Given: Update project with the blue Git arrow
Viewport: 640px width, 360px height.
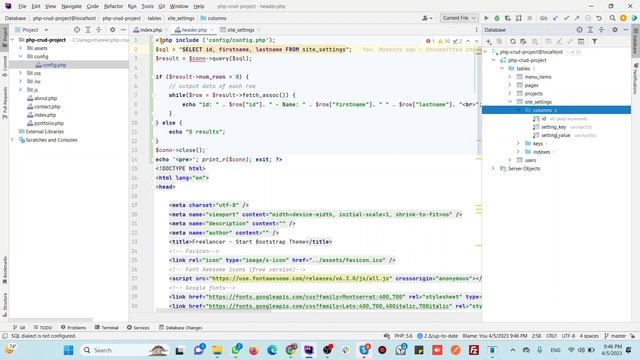Looking at the screenshot, I should 556,18.
